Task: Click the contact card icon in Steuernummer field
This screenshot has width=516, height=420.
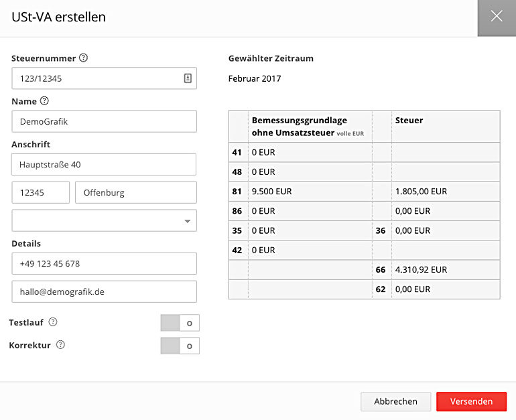Action: click(x=188, y=78)
